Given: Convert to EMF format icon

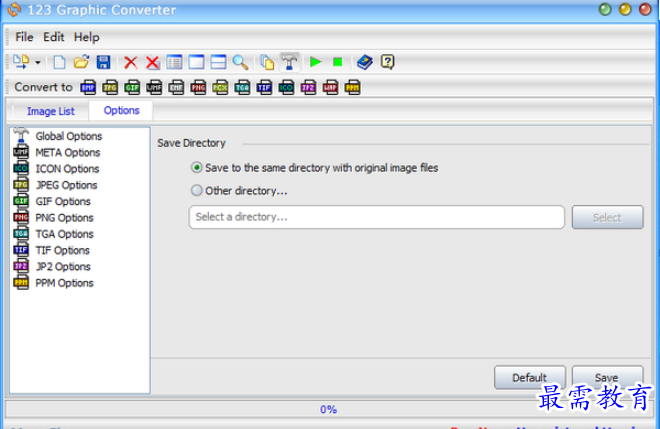Looking at the screenshot, I should point(176,87).
